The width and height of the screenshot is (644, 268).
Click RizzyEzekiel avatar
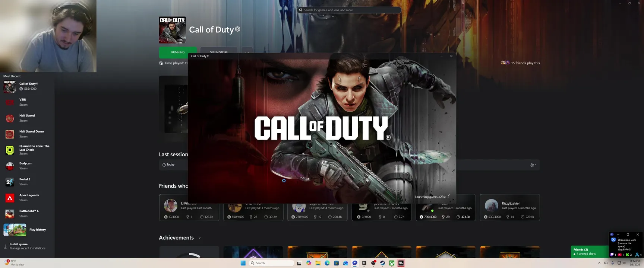pyautogui.click(x=491, y=205)
